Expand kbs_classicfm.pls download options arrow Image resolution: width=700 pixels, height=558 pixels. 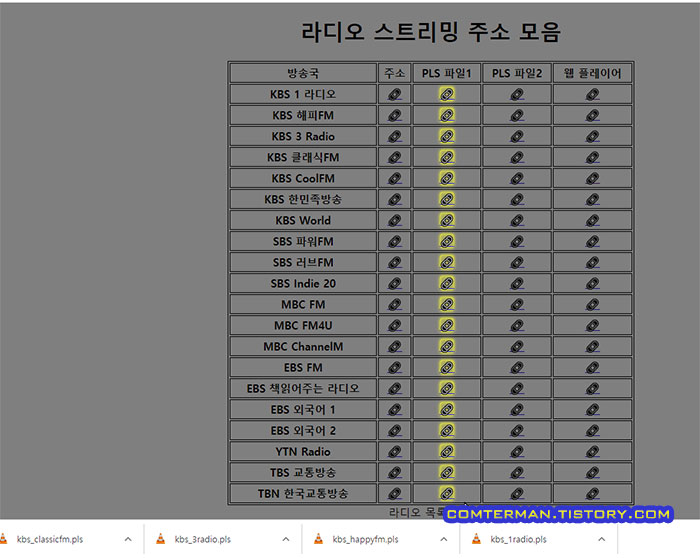click(128, 539)
